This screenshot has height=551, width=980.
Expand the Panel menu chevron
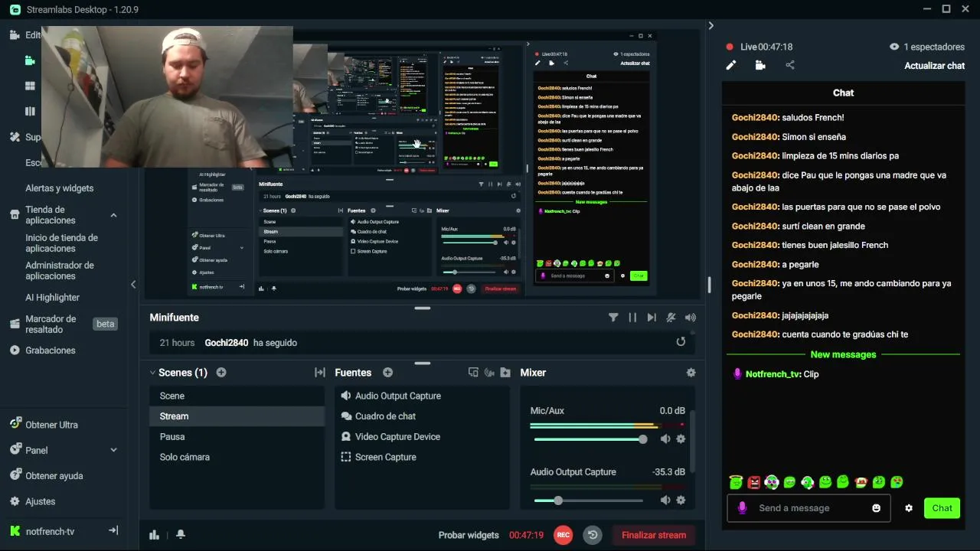113,450
